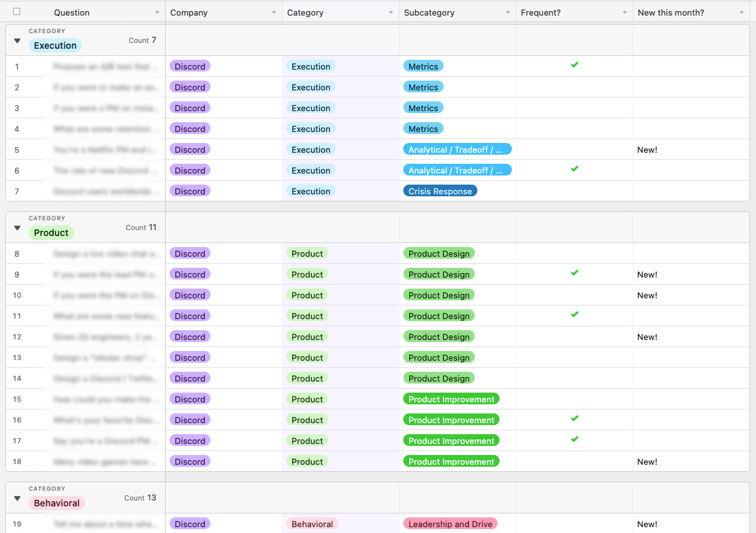Collapse the Behavioral category group
Image resolution: width=756 pixels, height=533 pixels.
point(18,499)
